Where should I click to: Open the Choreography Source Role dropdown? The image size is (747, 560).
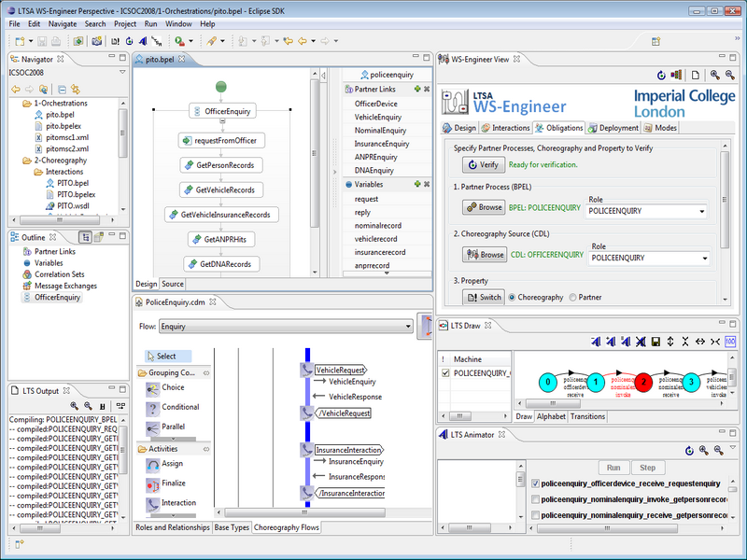pyautogui.click(x=705, y=259)
